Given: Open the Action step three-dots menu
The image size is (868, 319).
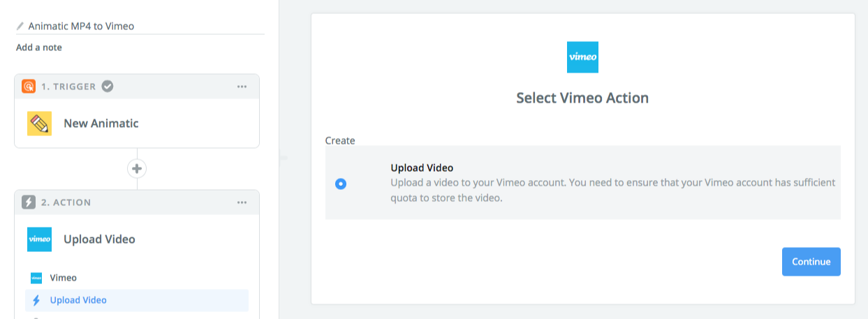Looking at the screenshot, I should 242,202.
